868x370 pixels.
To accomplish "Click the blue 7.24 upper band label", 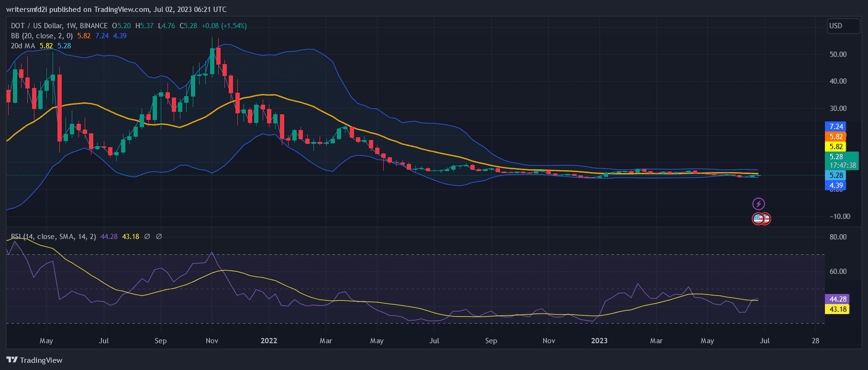I will pyautogui.click(x=835, y=127).
